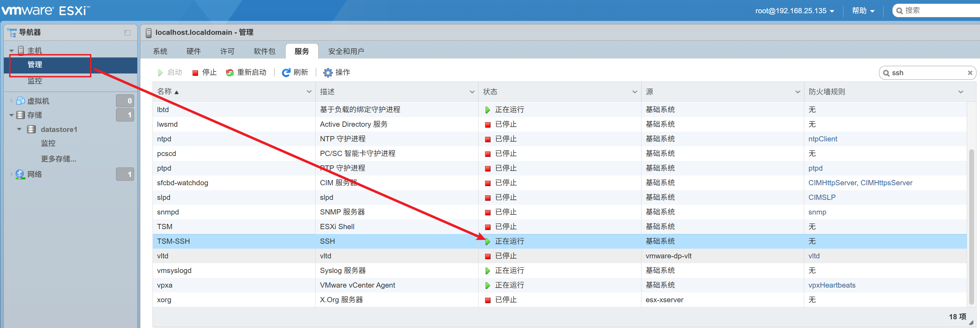
Task: Open the root@192.168.25.135 user dropdown
Action: (x=795, y=11)
